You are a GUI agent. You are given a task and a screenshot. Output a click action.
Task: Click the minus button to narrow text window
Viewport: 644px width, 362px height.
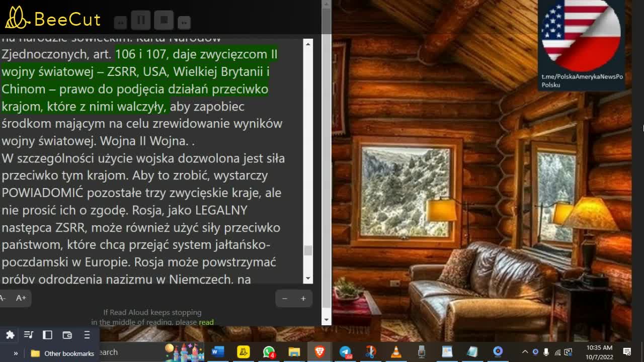coord(285,299)
